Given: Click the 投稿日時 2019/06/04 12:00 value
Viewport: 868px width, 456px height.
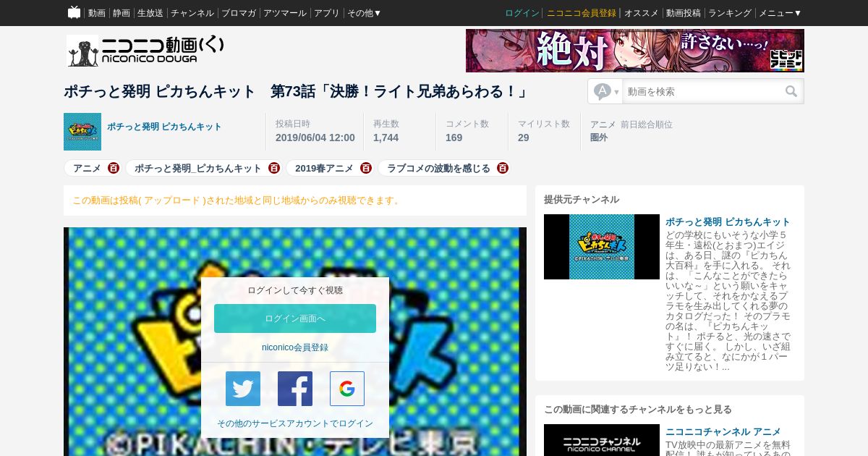Looking at the screenshot, I should click(315, 138).
